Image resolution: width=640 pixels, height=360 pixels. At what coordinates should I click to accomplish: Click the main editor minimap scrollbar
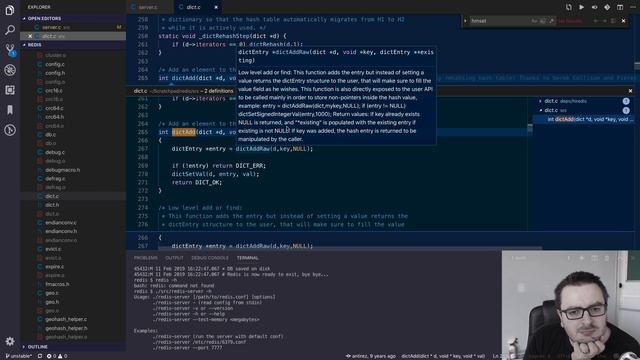637,66
